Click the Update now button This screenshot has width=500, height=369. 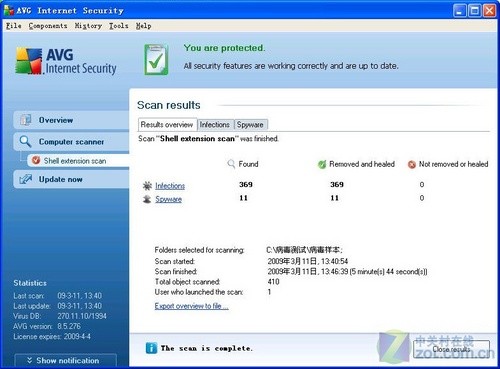71,179
